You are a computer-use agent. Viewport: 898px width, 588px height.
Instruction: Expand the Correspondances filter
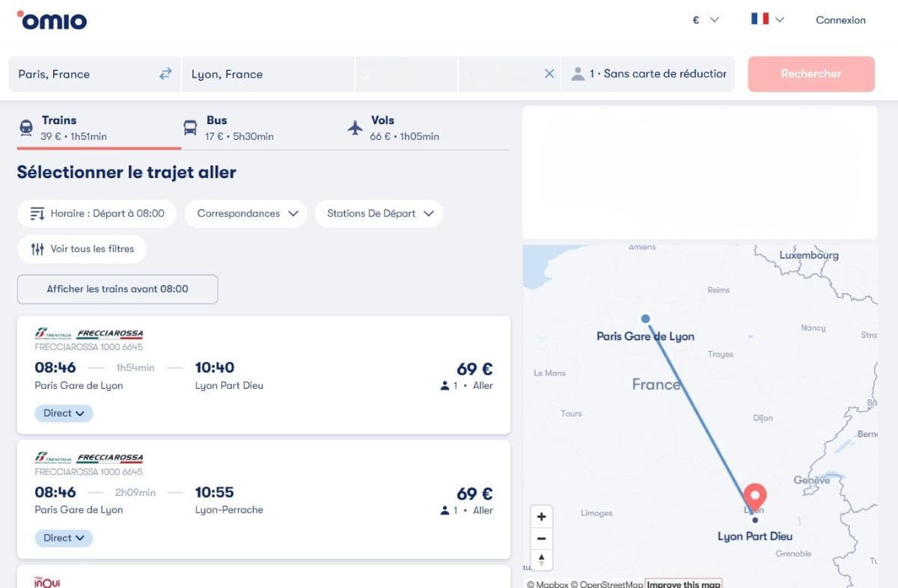pos(246,213)
